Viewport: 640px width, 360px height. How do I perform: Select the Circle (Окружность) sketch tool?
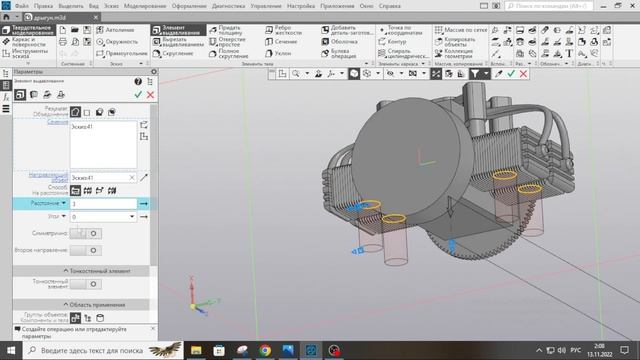(117, 42)
